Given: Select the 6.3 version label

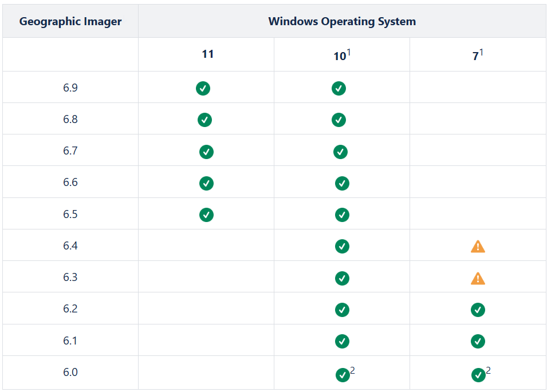Looking at the screenshot, I should (70, 278).
